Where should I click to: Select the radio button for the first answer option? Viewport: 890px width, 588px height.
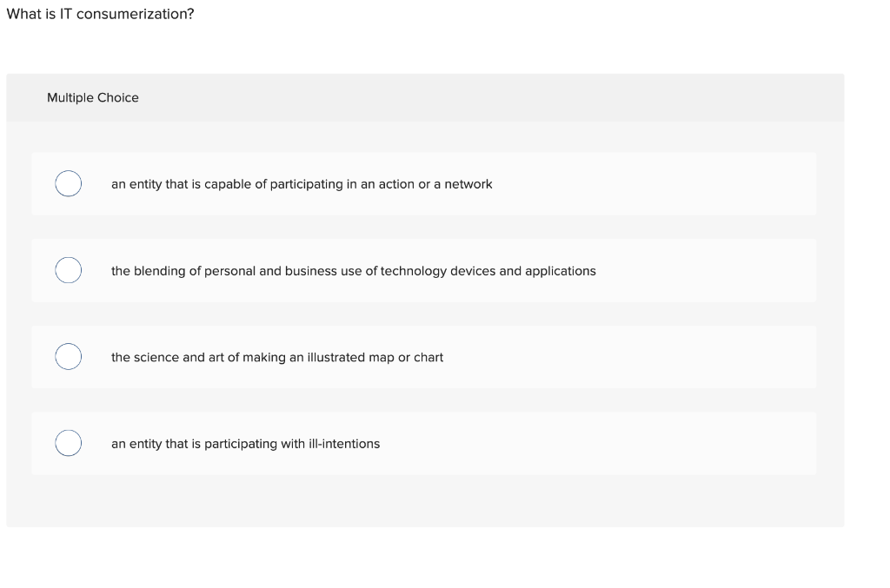pyautogui.click(x=69, y=183)
